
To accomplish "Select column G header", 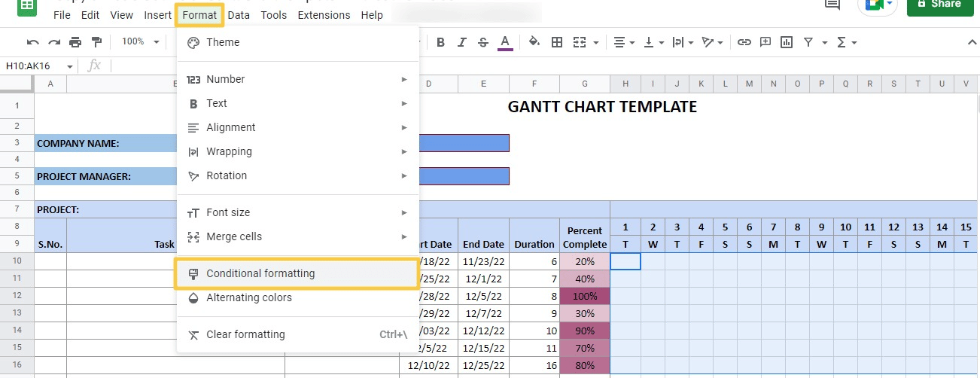I will tap(585, 84).
